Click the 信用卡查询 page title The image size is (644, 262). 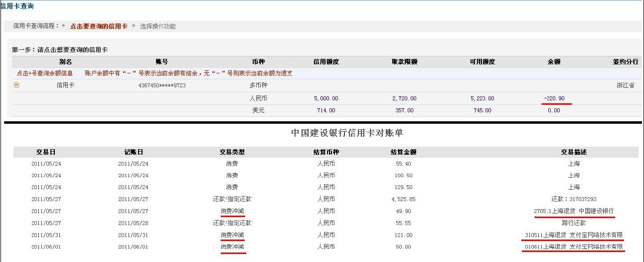tap(17, 6)
